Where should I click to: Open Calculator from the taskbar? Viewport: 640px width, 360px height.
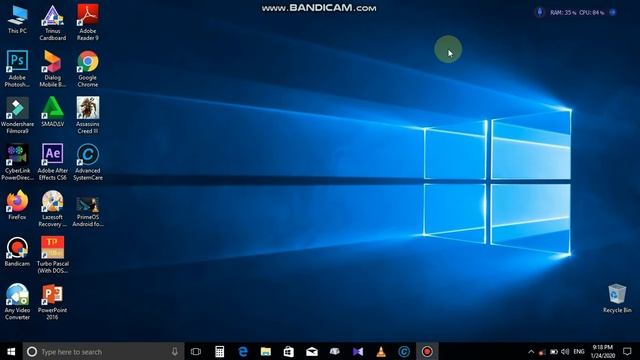(220, 351)
